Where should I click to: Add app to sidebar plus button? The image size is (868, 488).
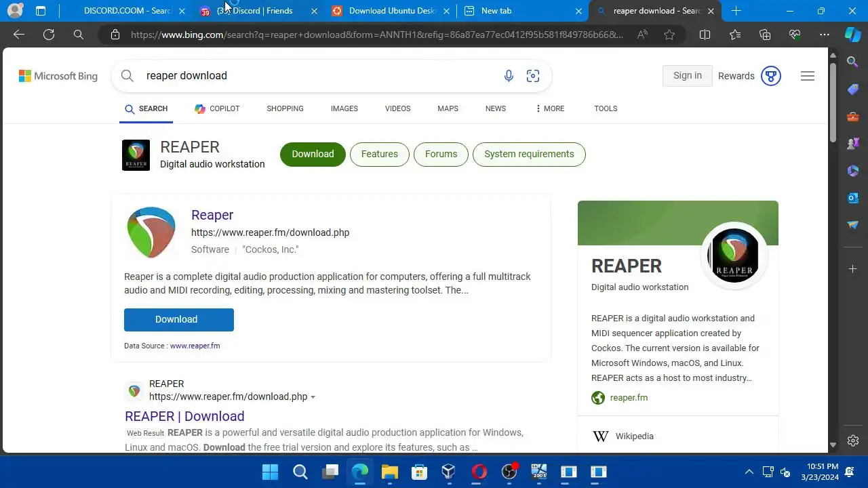(x=853, y=269)
